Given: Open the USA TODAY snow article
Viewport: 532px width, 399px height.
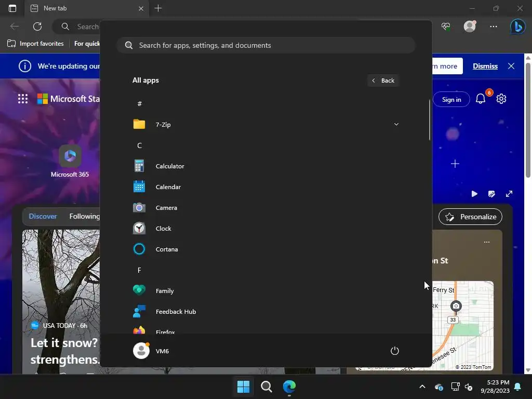Looking at the screenshot, I should click(x=64, y=351).
